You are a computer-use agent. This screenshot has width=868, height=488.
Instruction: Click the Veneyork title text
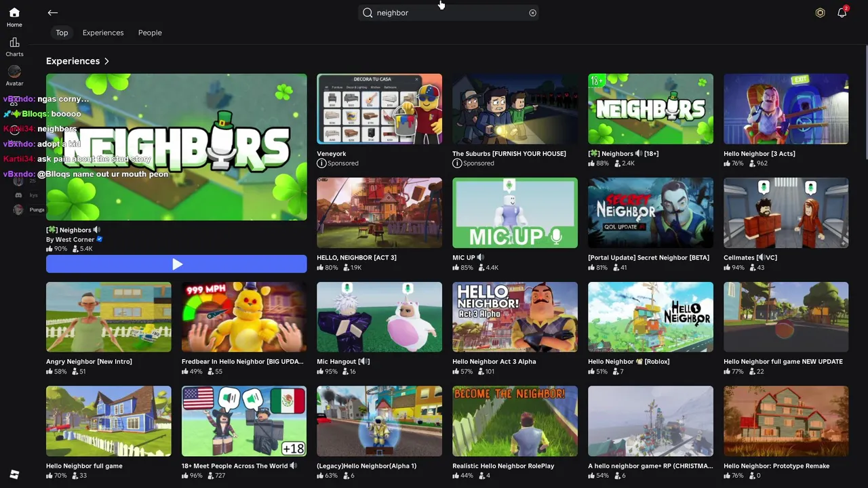pyautogui.click(x=332, y=154)
